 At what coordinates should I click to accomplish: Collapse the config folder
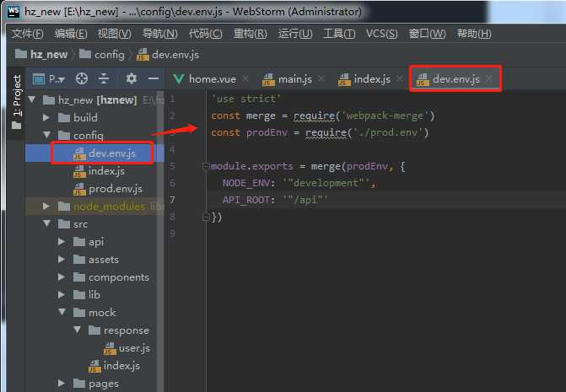[x=46, y=135]
